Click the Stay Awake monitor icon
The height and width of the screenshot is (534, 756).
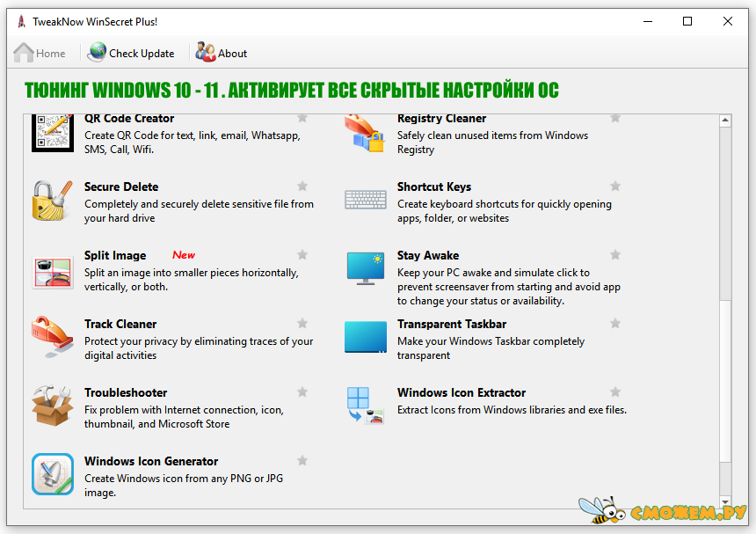pos(366,268)
